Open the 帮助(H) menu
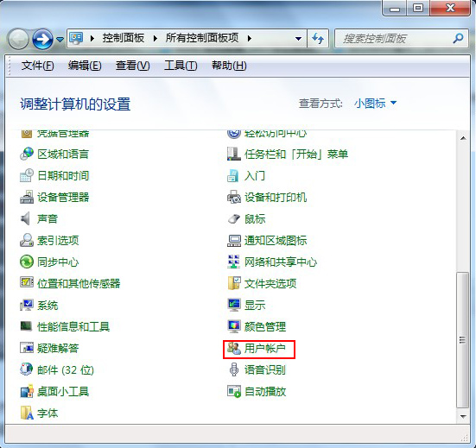Viewport: 476px width, 448px height. pyautogui.click(x=229, y=66)
